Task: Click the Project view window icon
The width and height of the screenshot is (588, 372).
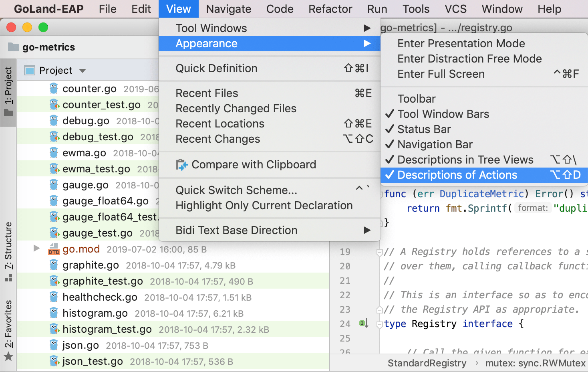Action: (30, 71)
